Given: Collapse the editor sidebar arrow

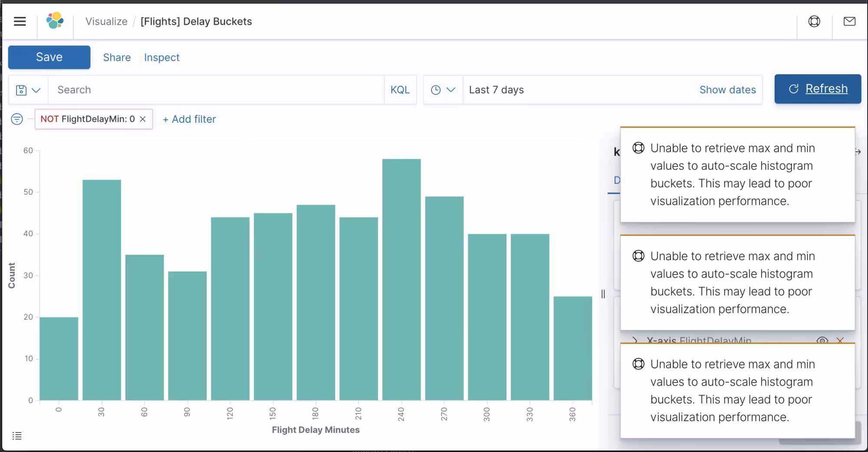Looking at the screenshot, I should click(x=858, y=152).
